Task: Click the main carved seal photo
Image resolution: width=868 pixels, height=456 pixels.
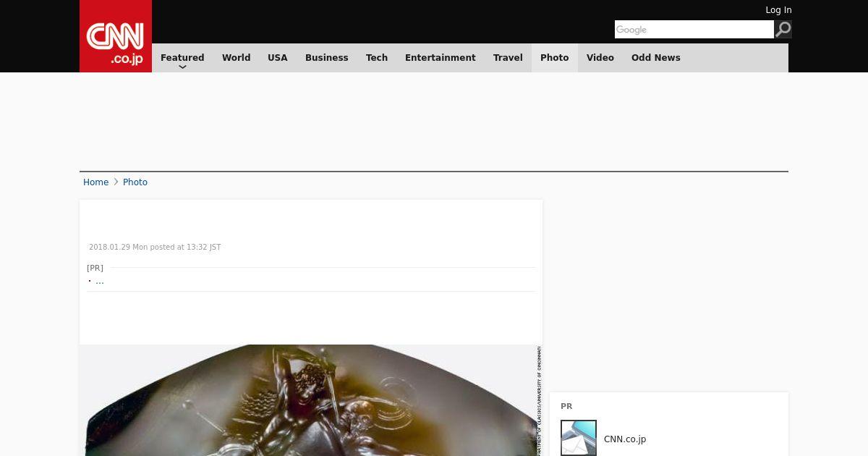Action: pyautogui.click(x=311, y=400)
